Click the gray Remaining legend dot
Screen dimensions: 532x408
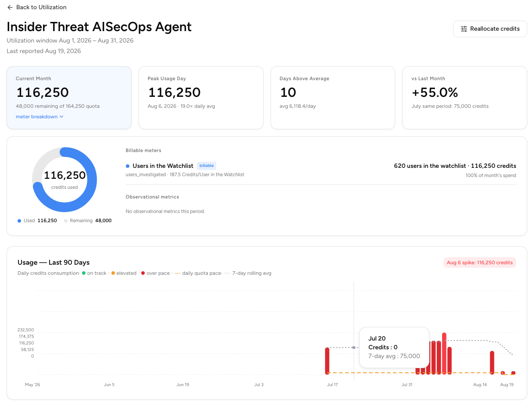[66, 221]
